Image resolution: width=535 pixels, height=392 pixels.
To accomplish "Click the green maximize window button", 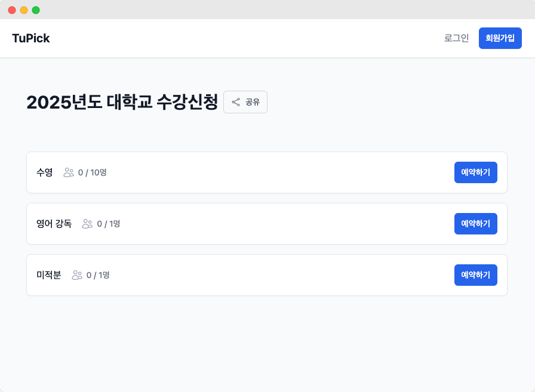I will 36,10.
